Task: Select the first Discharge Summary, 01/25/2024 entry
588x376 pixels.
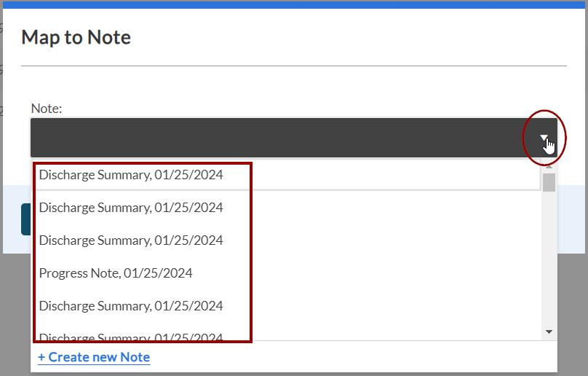Action: tap(131, 175)
